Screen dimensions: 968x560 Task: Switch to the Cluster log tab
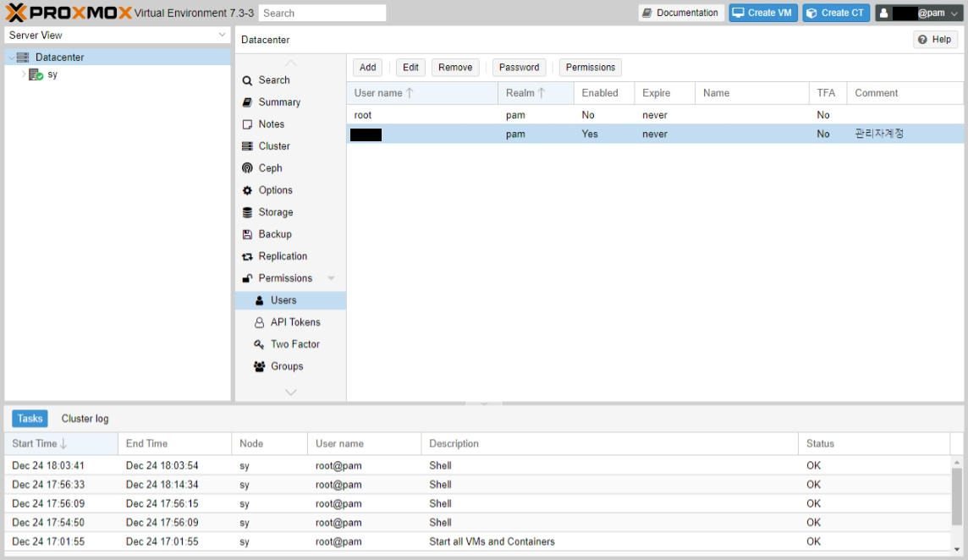tap(85, 419)
